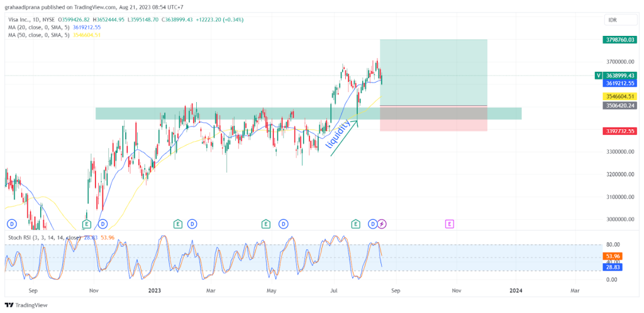This screenshot has height=313, width=644.
Task: Open the pink upcoming earnings E marker
Action: click(449, 224)
